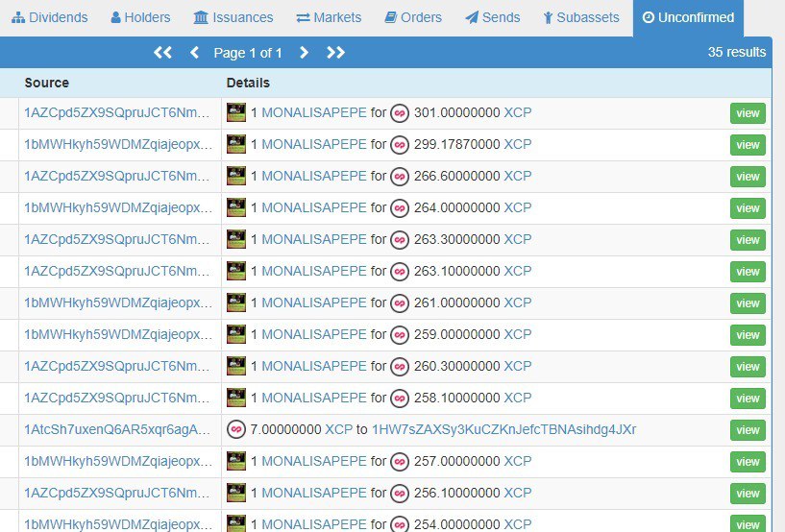Click the Details column header
The height and width of the screenshot is (532, 785).
pos(248,83)
